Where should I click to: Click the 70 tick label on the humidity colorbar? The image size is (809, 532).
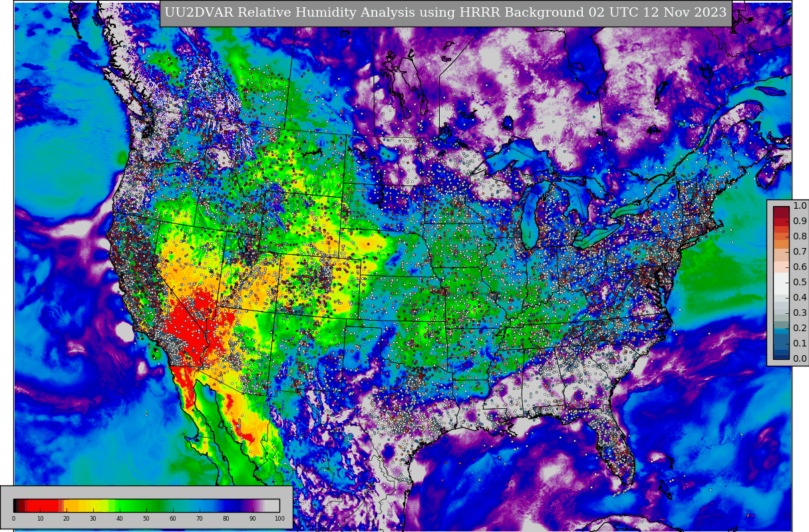200,519
